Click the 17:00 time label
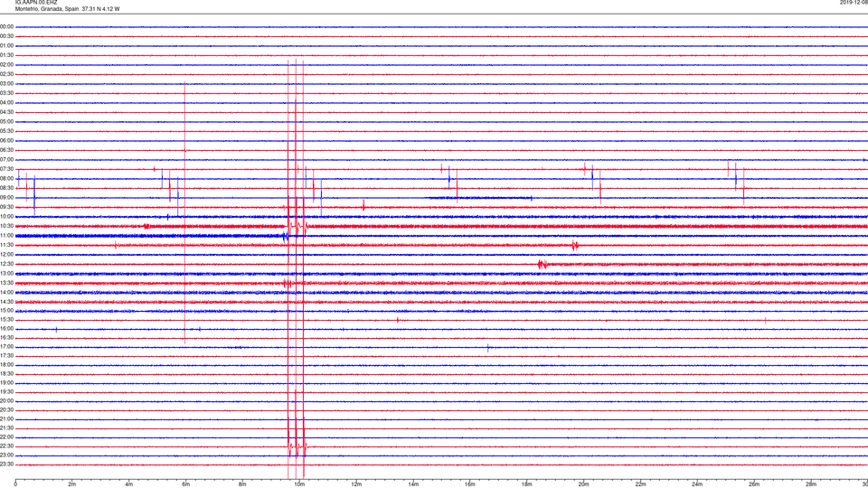Viewport: 868px width, 488px height. 6,347
